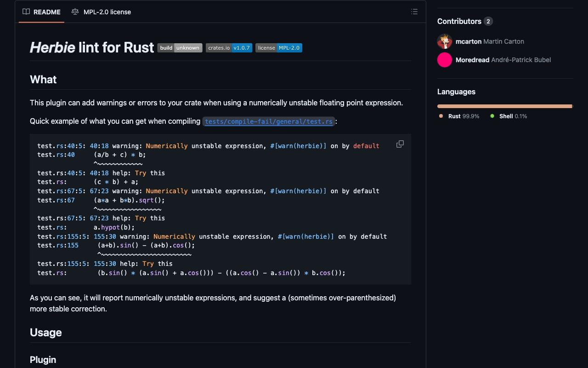Image resolution: width=588 pixels, height=368 pixels.
Task: Click the 'test.rs:155:5: 155:30 help: Try this' line
Action: 105,264
